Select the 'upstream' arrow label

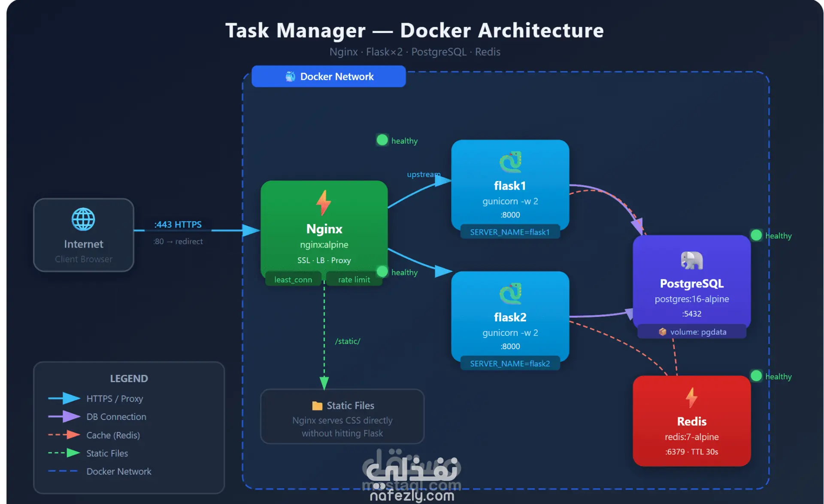click(x=424, y=175)
